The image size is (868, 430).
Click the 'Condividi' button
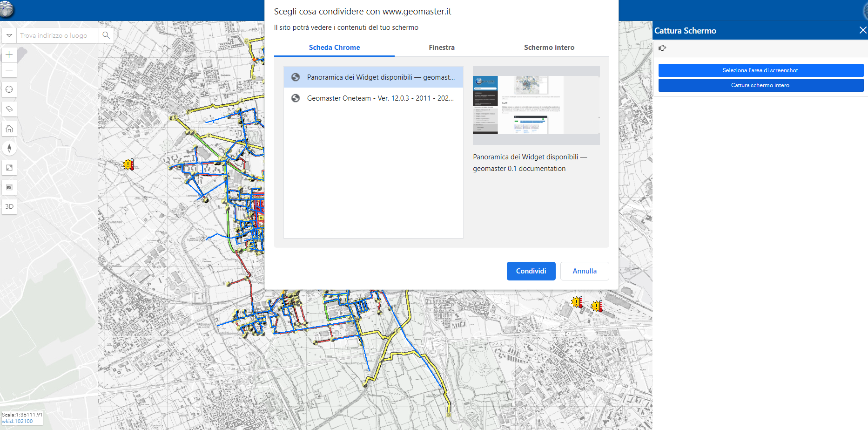tap(531, 271)
